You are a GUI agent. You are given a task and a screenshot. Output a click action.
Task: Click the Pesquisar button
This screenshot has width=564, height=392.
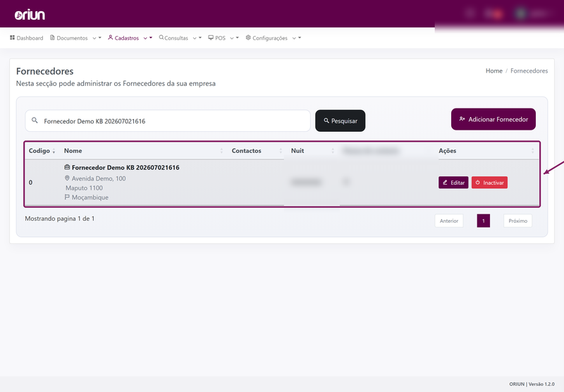341,121
